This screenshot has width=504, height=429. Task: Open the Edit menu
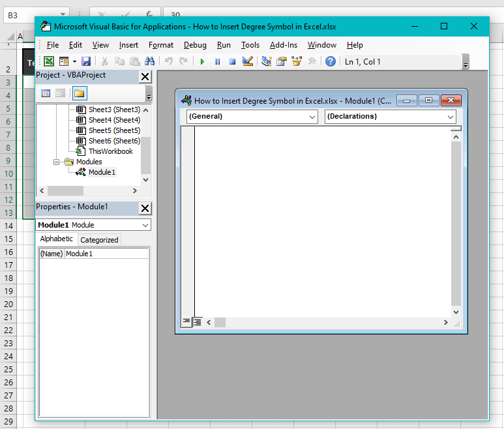[x=76, y=45]
